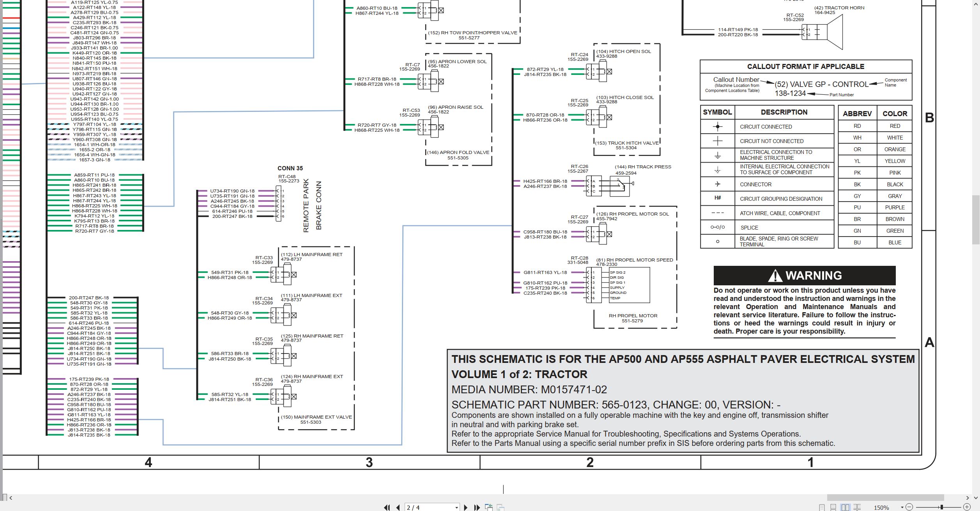This screenshot has height=511, width=980.
Task: Click the horizontal scroll right arrow
Action: [x=968, y=498]
